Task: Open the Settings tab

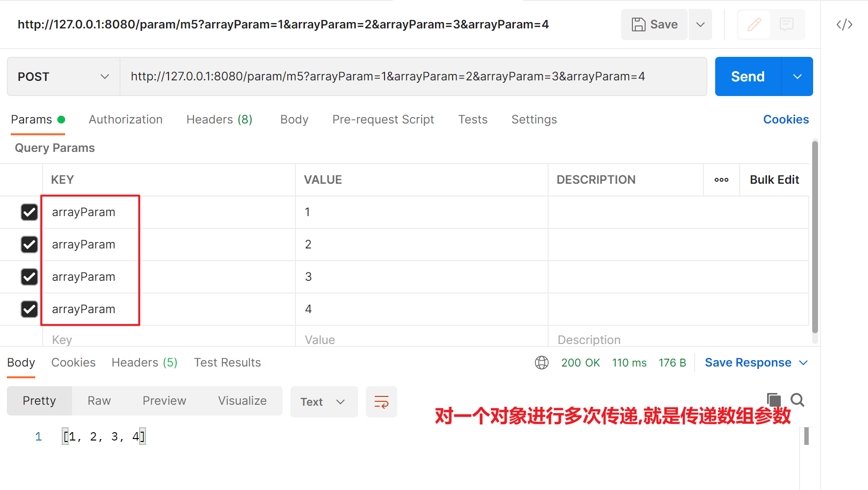Action: tap(534, 120)
